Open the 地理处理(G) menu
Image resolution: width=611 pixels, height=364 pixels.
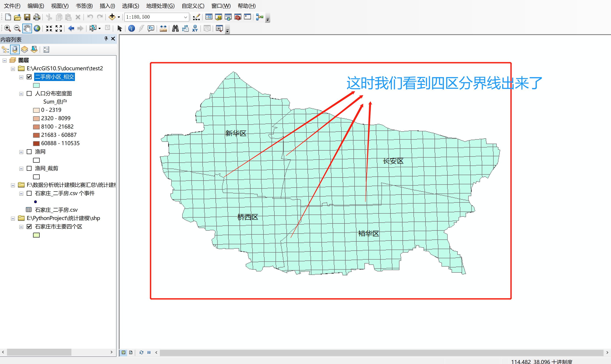(x=161, y=6)
